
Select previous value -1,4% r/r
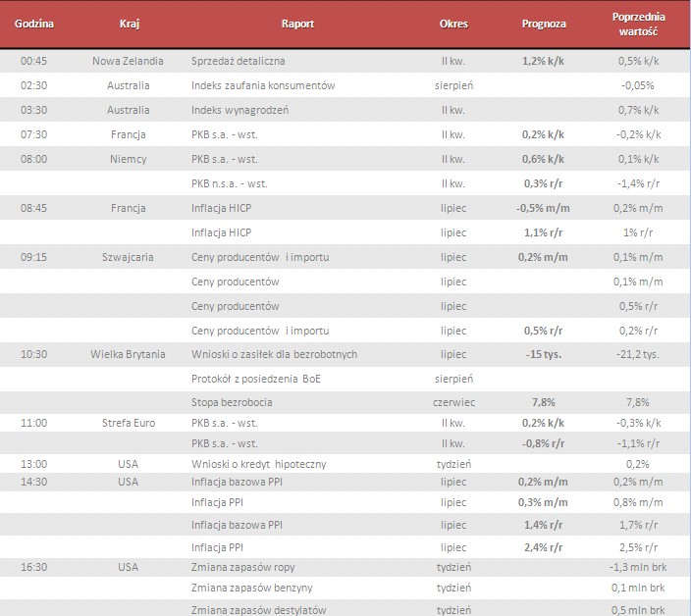pyautogui.click(x=638, y=183)
